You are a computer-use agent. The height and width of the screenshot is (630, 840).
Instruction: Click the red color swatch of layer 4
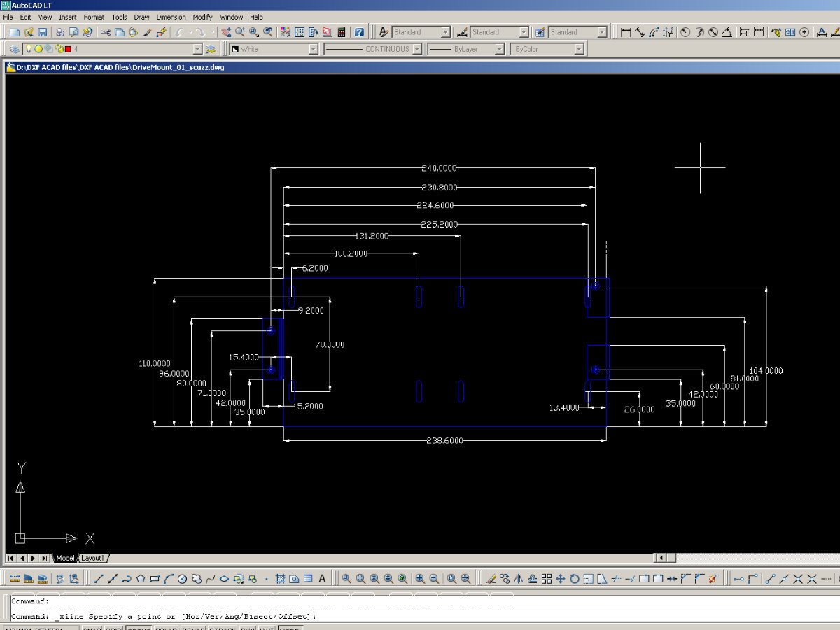[68, 49]
